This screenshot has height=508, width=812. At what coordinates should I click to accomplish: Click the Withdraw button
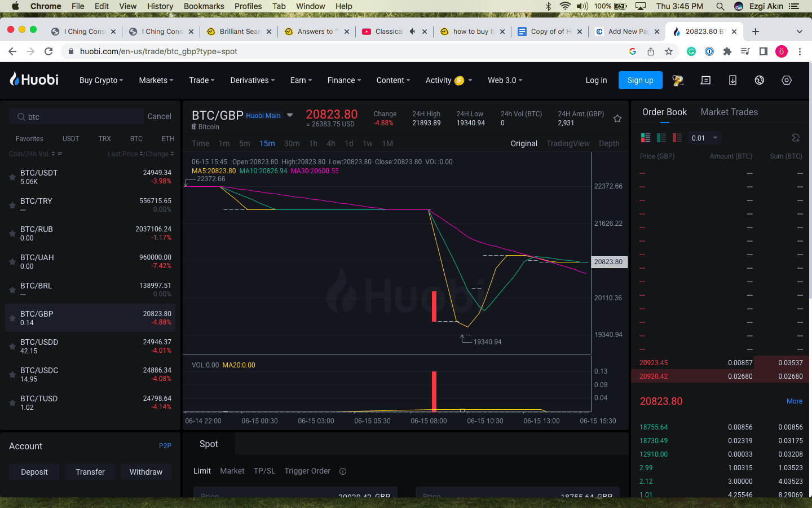click(x=146, y=472)
